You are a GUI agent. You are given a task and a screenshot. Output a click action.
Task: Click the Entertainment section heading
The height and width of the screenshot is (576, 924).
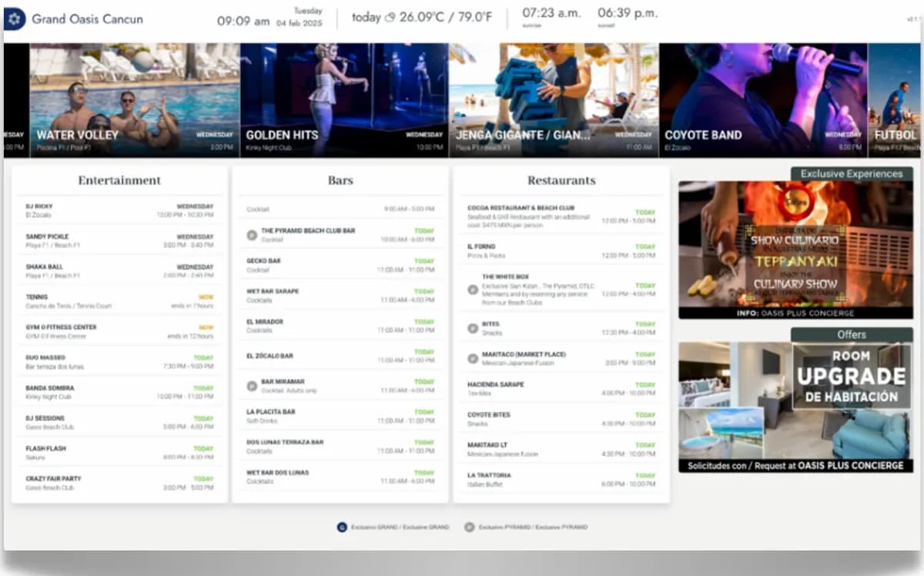point(119,180)
